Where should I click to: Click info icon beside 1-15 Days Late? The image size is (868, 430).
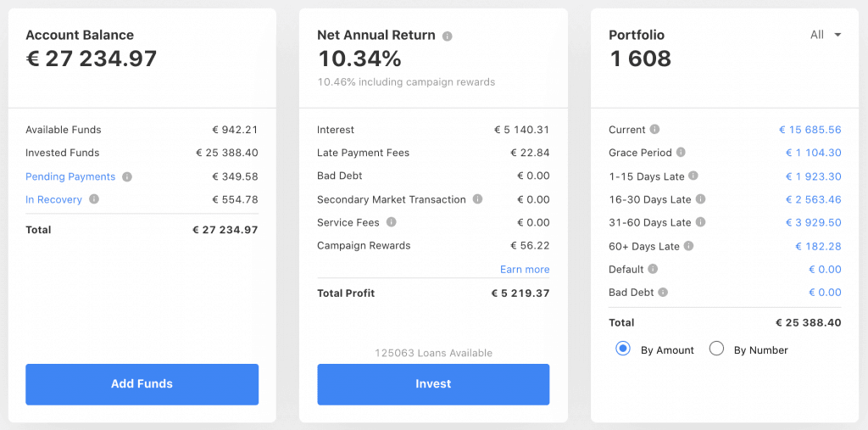tap(694, 176)
